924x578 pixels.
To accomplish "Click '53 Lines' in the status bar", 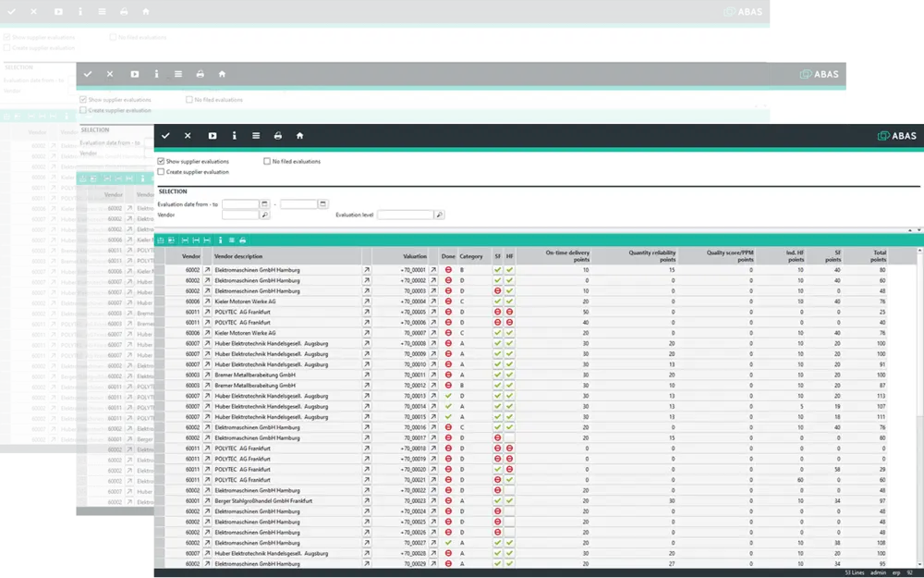I will (x=855, y=572).
